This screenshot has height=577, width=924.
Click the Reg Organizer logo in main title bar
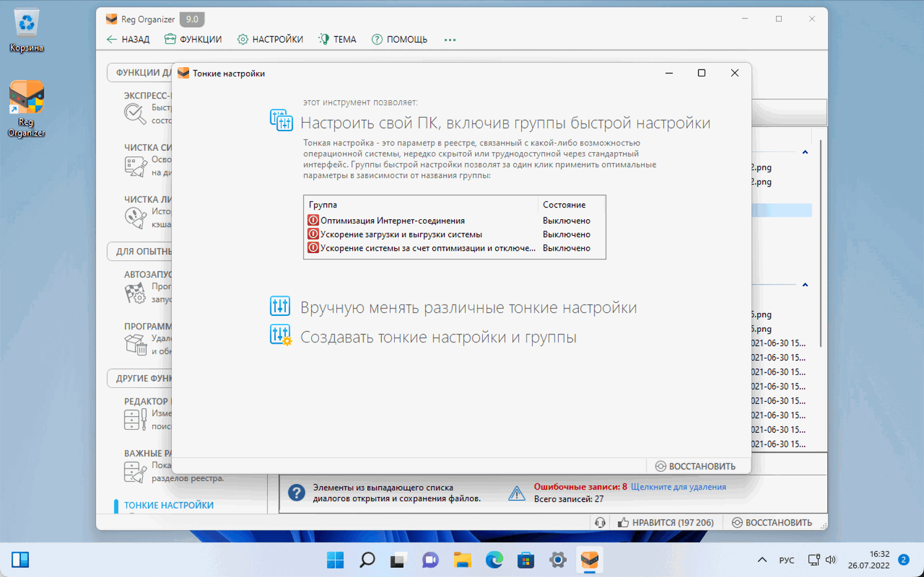(111, 19)
